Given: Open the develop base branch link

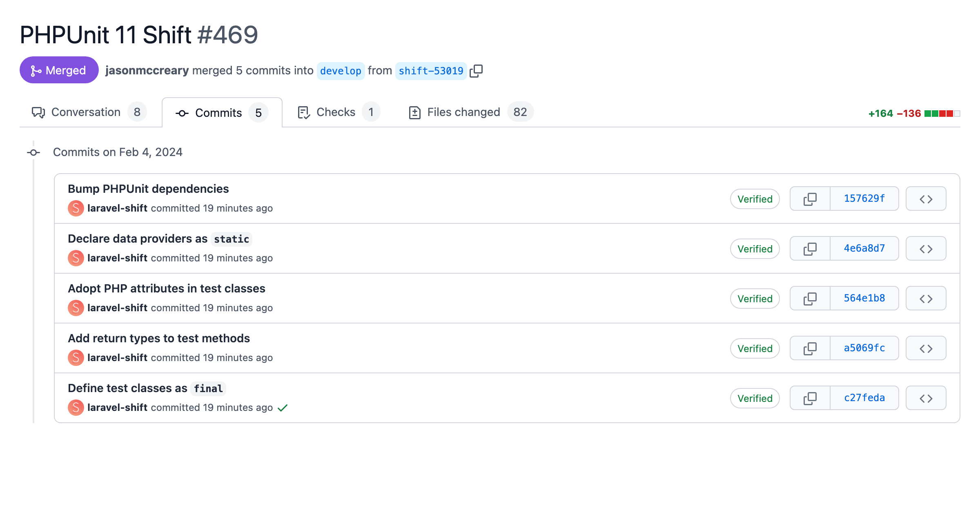Looking at the screenshot, I should [x=341, y=71].
